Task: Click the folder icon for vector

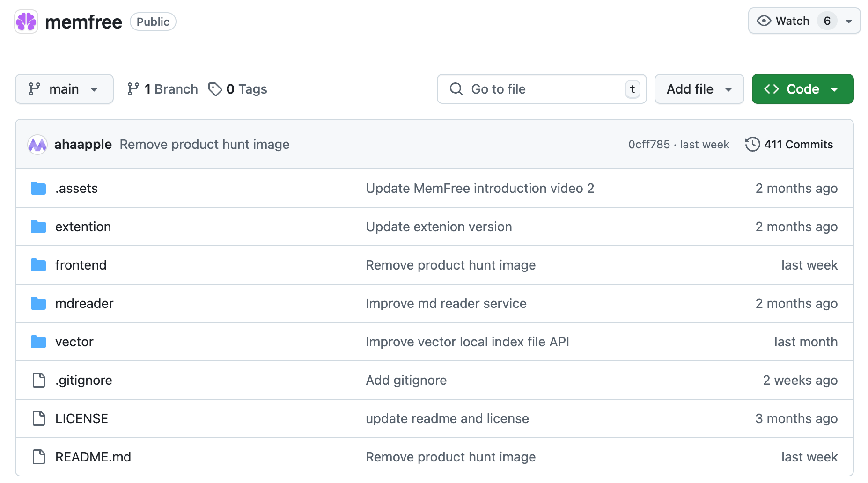Action: pyautogui.click(x=38, y=342)
